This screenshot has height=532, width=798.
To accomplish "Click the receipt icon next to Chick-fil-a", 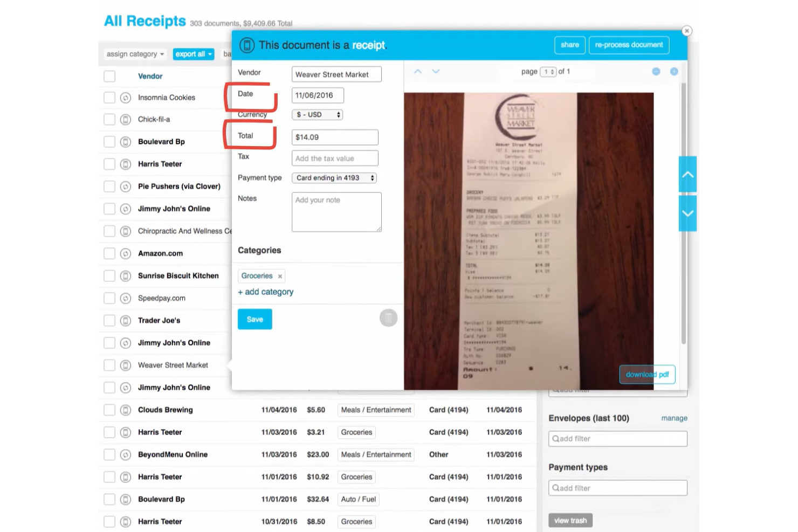I will click(x=125, y=119).
